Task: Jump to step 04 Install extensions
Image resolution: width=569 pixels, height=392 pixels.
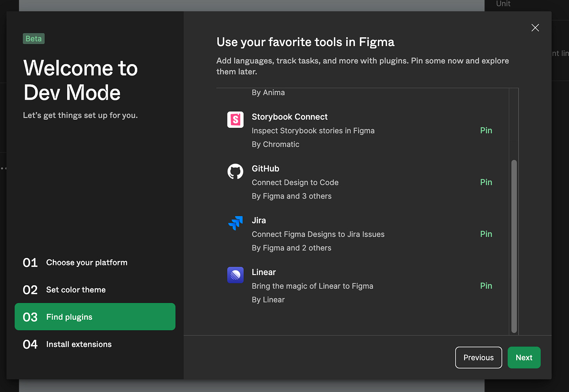Action: tap(95, 344)
